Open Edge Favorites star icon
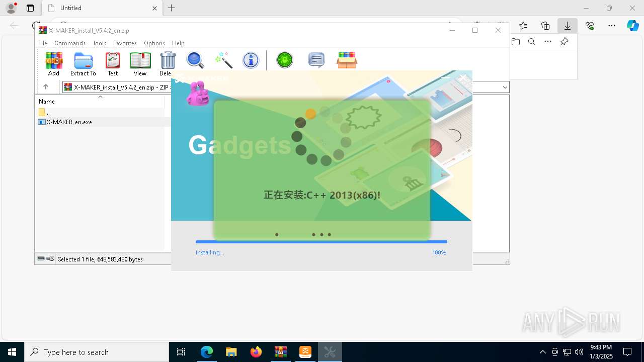This screenshot has height=362, width=644. pos(523,26)
